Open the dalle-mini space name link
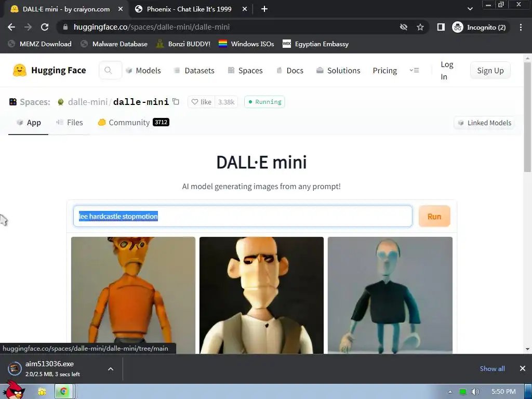Viewport: 532px width, 399px height. click(141, 102)
